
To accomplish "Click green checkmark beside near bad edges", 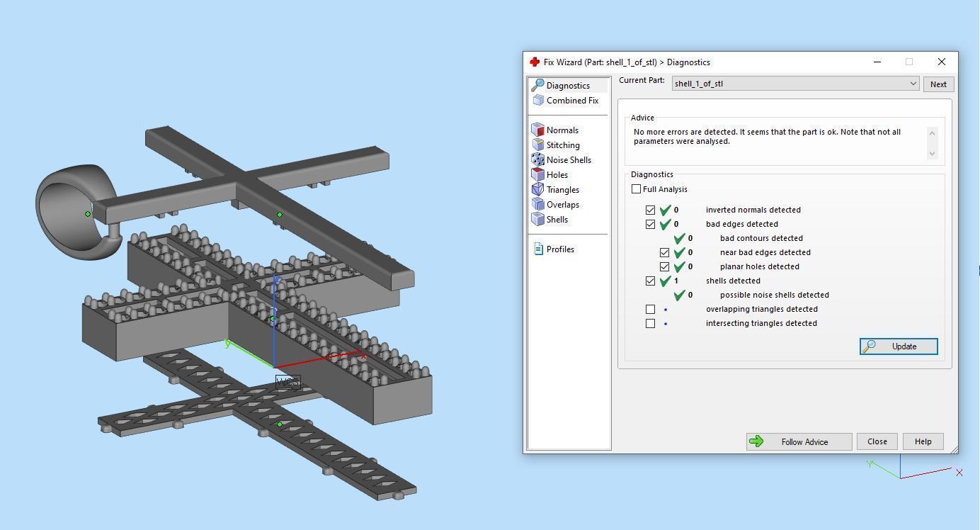I will click(x=679, y=252).
